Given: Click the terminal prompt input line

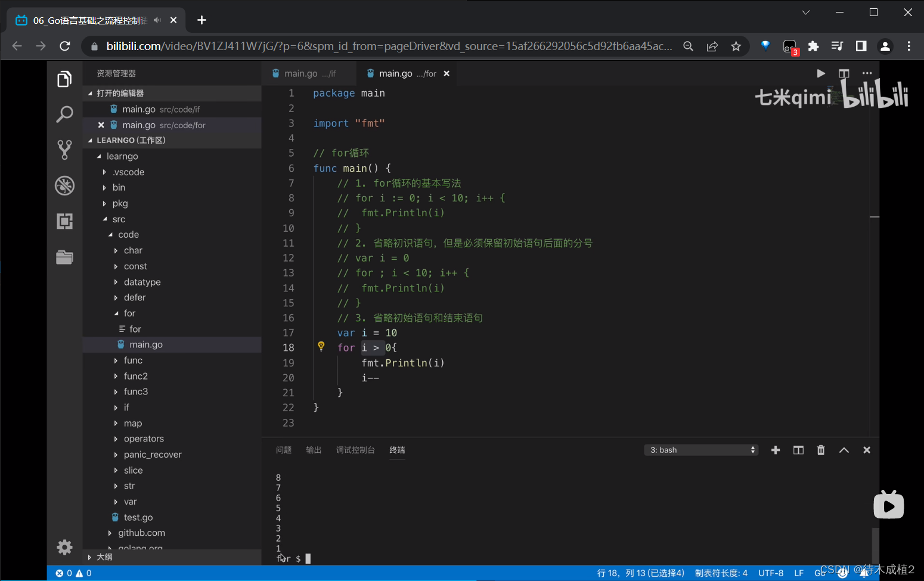Looking at the screenshot, I should (x=293, y=558).
